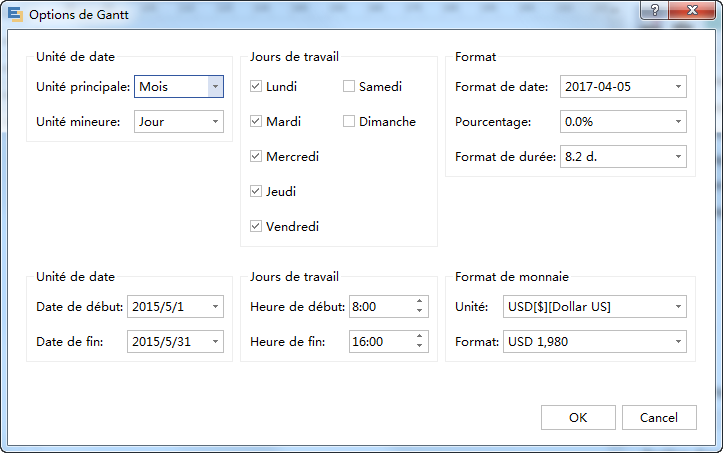The height and width of the screenshot is (453, 723).
Task: Expand the Pourcentage format dropdown
Action: coord(679,122)
